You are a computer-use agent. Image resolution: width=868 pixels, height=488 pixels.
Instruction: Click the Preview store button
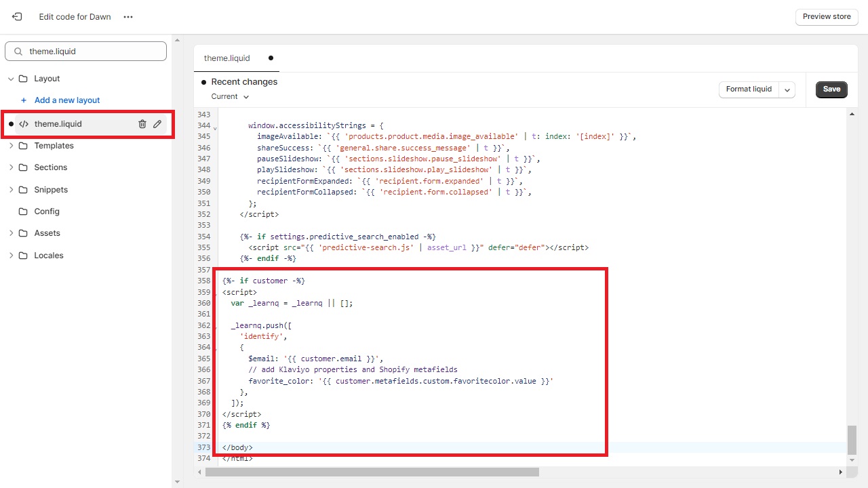[x=827, y=17]
